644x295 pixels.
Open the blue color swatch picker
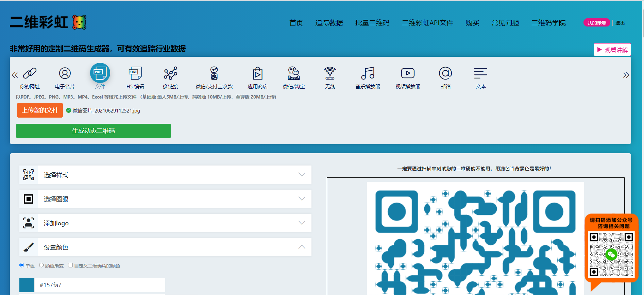[27, 285]
